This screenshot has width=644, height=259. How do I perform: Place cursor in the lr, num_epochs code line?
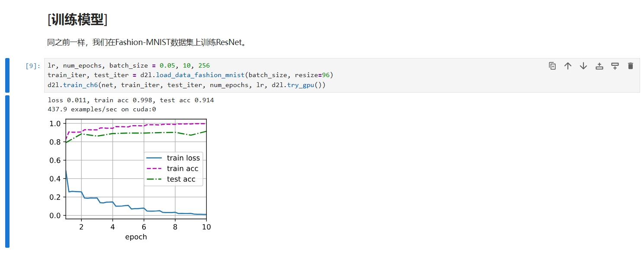point(128,66)
